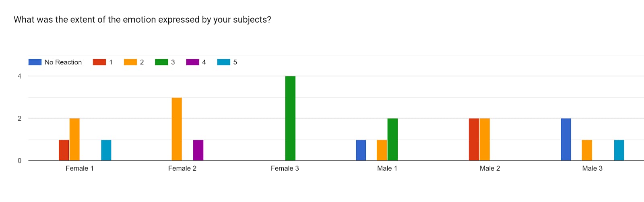This screenshot has height=202, width=644.
Task: Select the red bar for Male 2
Action: click(x=474, y=140)
